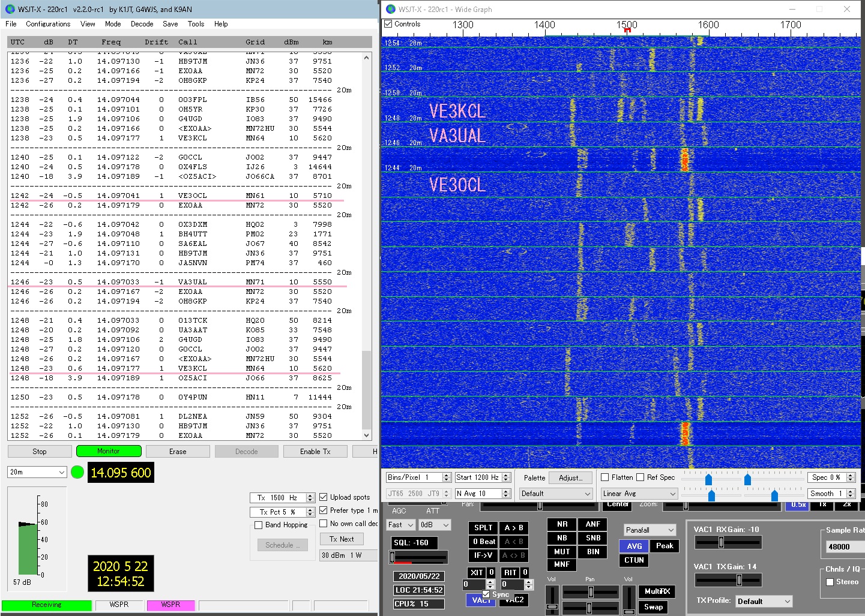Toggle the NR noise reduction button
This screenshot has width=865, height=616.
[562, 524]
